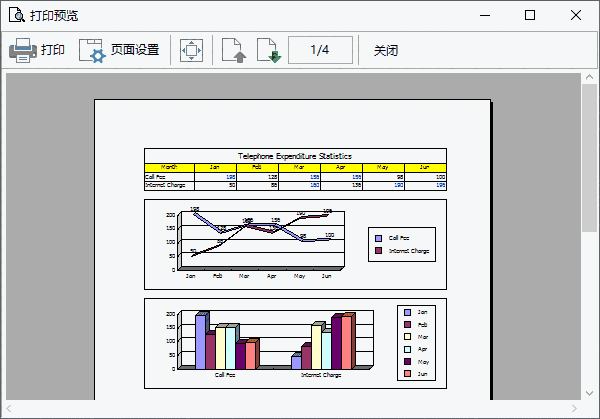Click 'Internet Charge' bar chart axis label
The image size is (600, 419).
(x=321, y=375)
